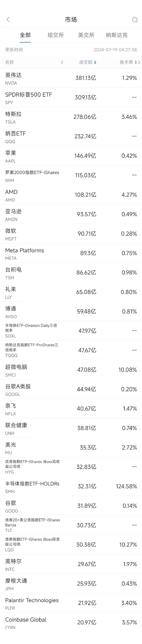Sort list by 名称 column header
The height and width of the screenshot is (644, 142).
click(10, 62)
